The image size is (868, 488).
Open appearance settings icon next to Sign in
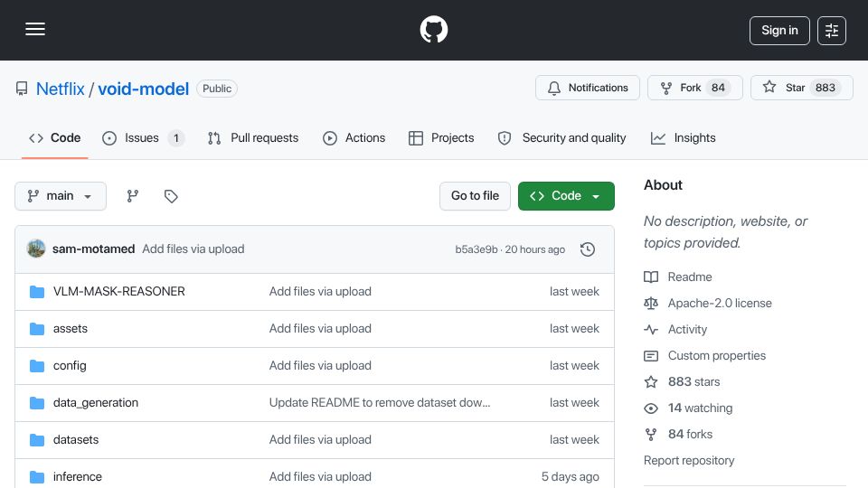[832, 31]
